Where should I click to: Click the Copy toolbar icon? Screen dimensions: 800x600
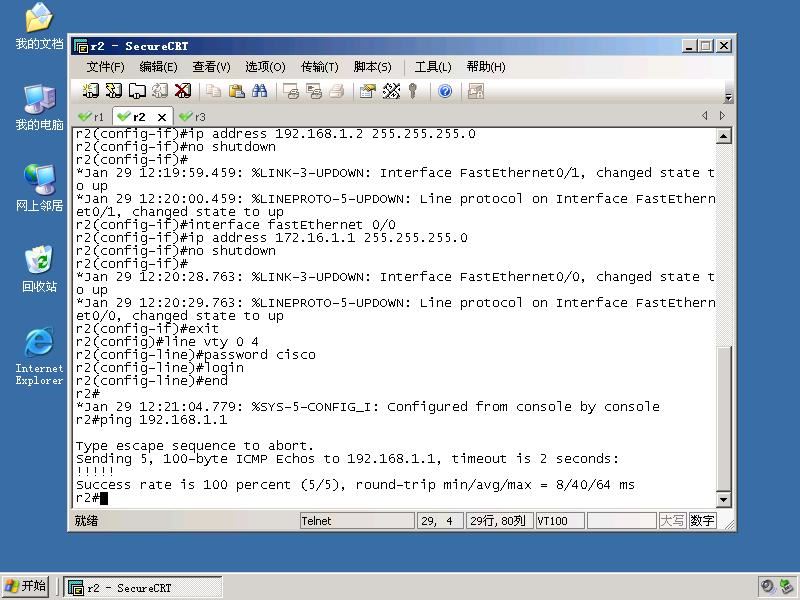pyautogui.click(x=213, y=91)
